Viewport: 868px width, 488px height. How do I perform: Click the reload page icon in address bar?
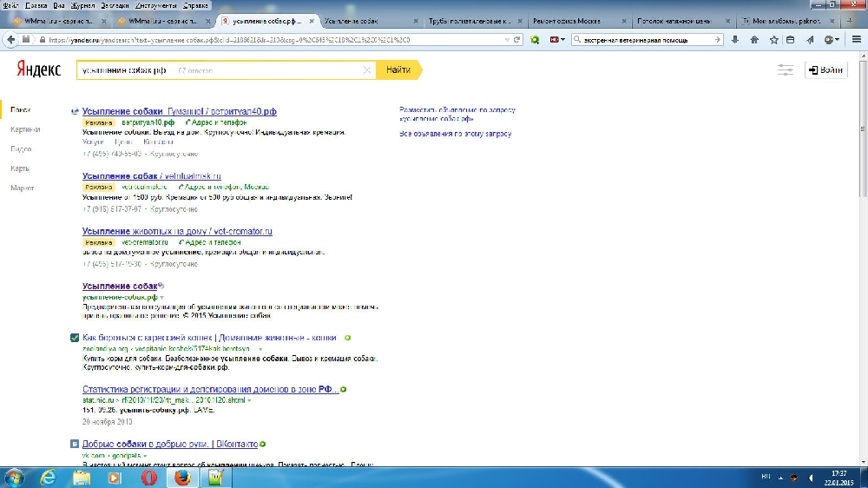coord(517,40)
